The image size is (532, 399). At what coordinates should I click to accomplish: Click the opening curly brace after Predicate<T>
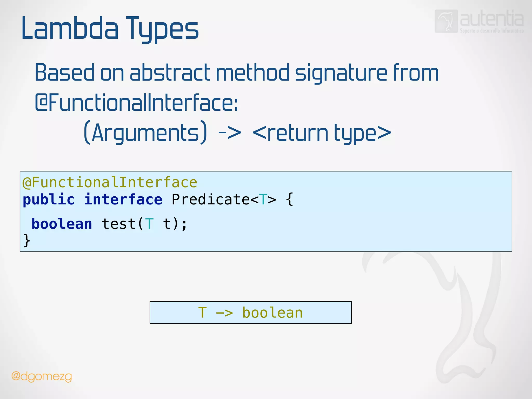289,199
